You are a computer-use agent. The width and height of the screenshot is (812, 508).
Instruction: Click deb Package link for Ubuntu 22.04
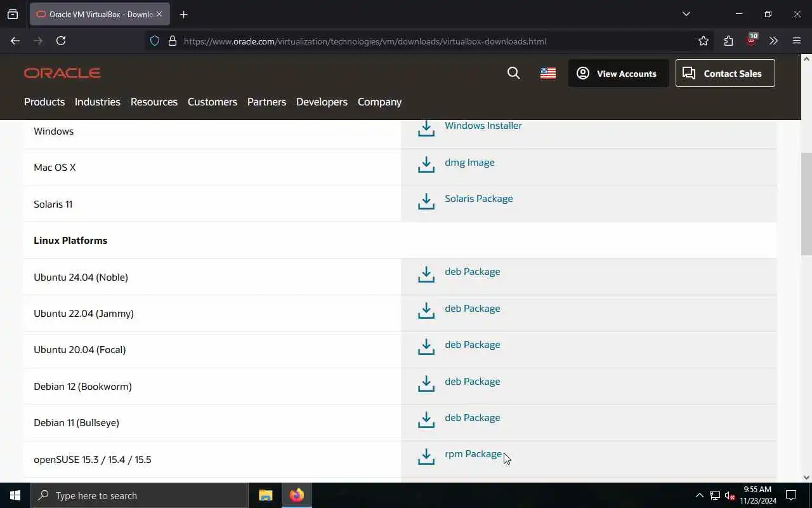coord(473,309)
